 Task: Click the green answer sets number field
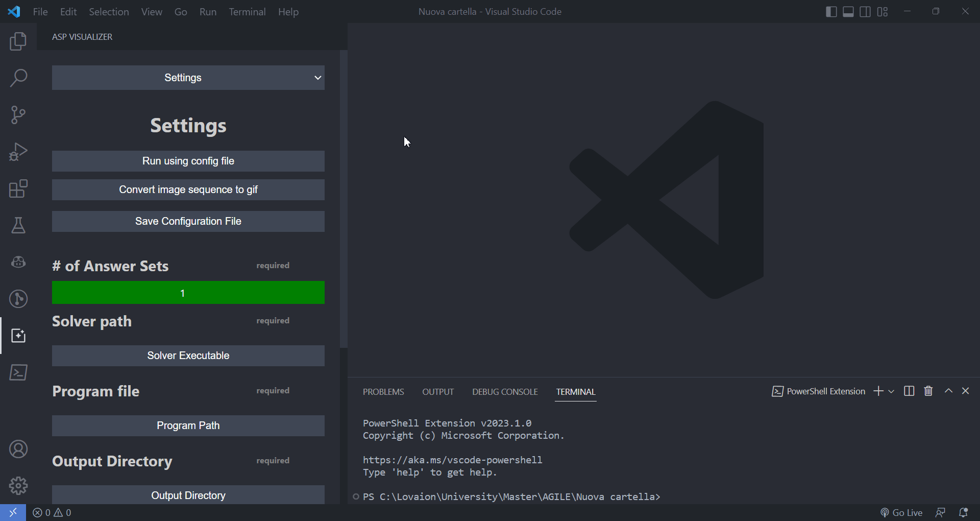pos(188,293)
